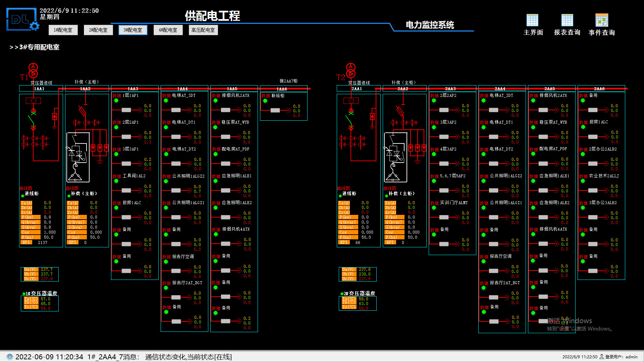Click the T2 transformer symbol
Viewport: 644px width, 362px height.
pos(351,71)
